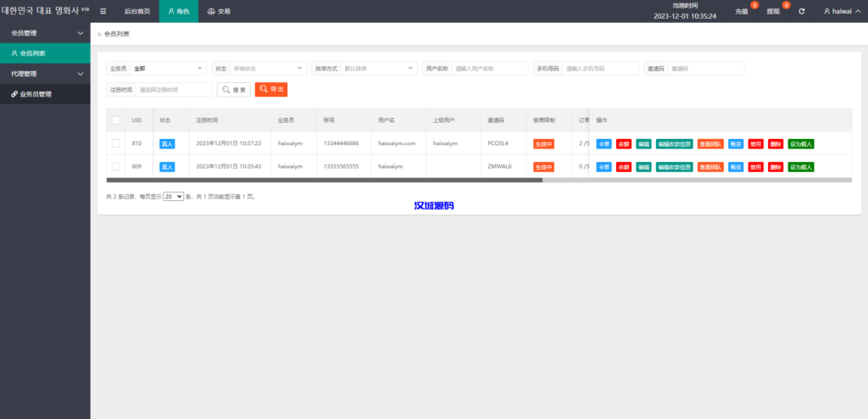
Task: Click 查看团队 button for UID 809
Action: click(710, 167)
